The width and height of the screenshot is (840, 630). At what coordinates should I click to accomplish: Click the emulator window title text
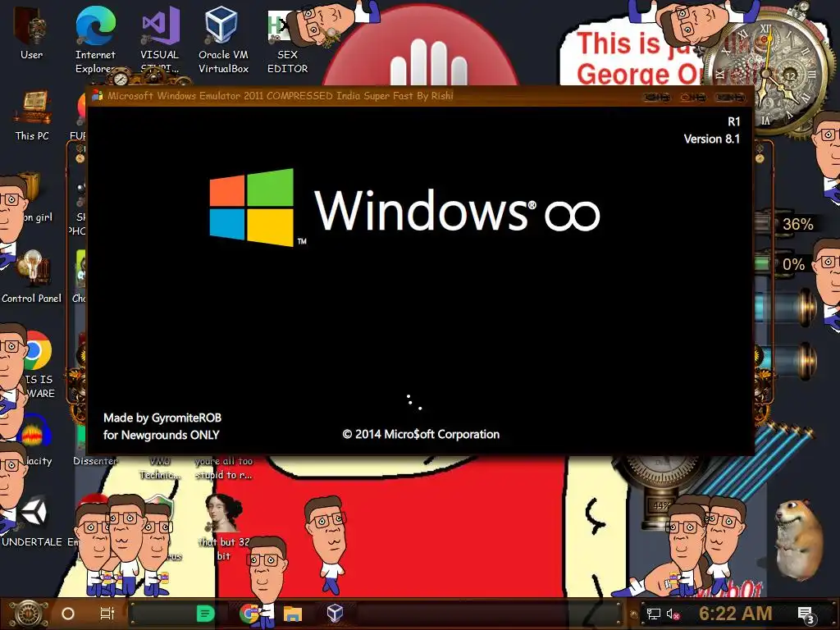tap(281, 96)
